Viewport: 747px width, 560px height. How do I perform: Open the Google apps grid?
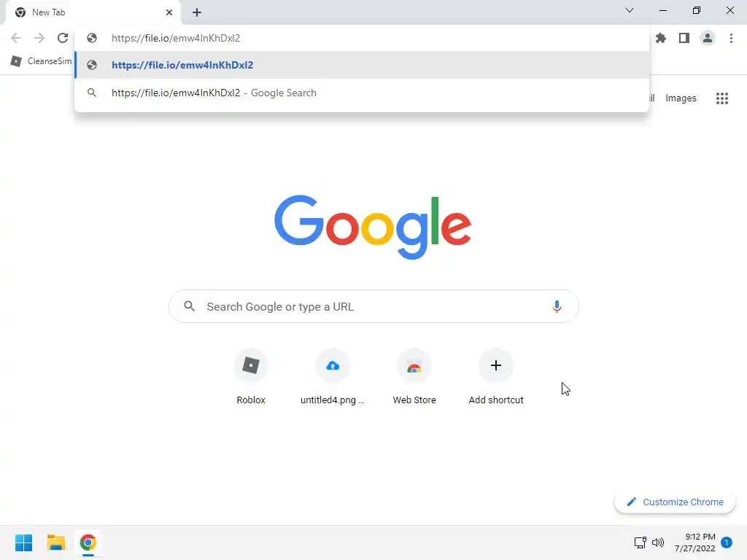[x=722, y=98]
